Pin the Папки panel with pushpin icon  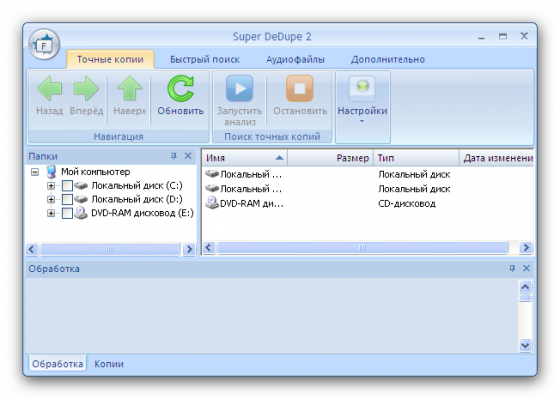coord(174,156)
